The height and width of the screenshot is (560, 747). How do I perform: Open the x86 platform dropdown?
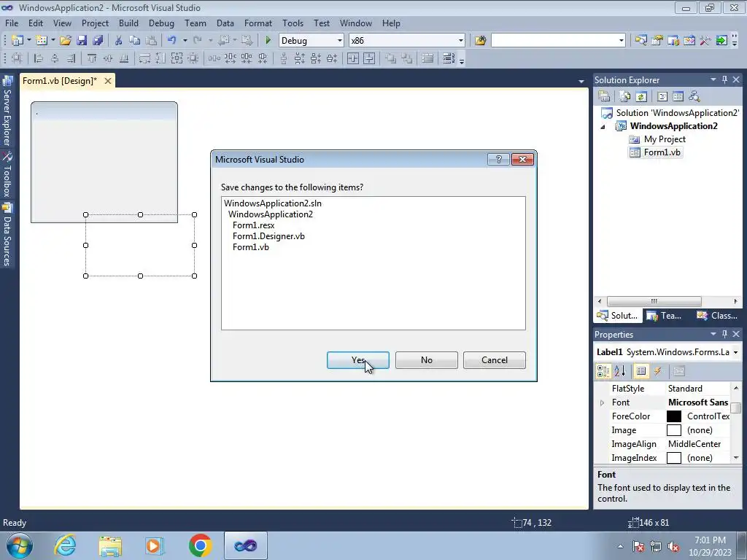click(461, 41)
